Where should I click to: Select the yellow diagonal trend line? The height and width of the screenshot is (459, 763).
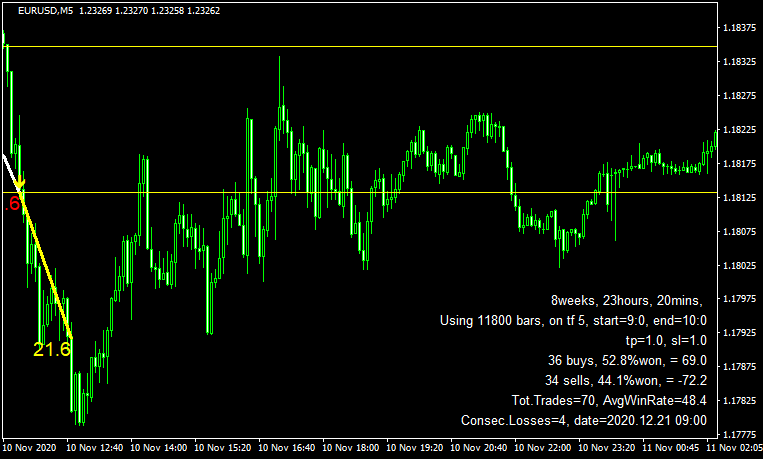[48, 267]
